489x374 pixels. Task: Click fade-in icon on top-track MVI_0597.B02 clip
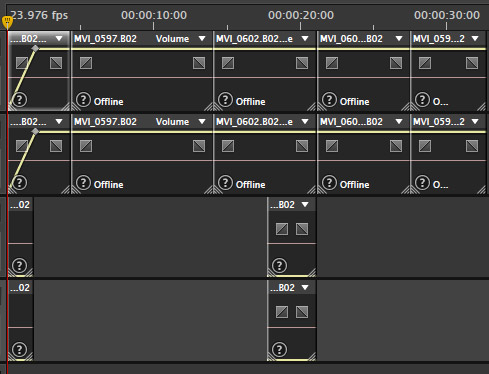tap(86, 63)
